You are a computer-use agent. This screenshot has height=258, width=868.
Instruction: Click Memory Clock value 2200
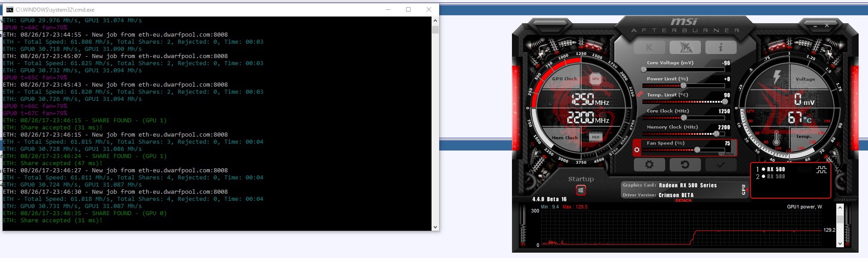click(x=724, y=127)
